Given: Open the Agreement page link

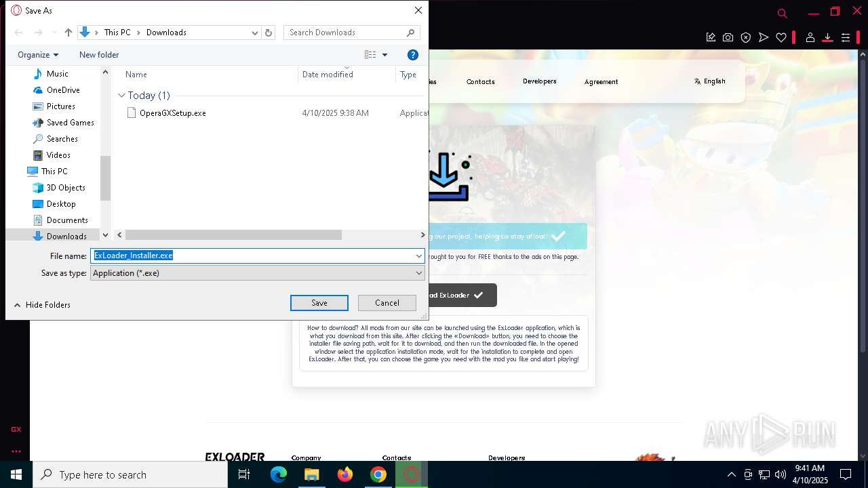Looking at the screenshot, I should point(601,82).
